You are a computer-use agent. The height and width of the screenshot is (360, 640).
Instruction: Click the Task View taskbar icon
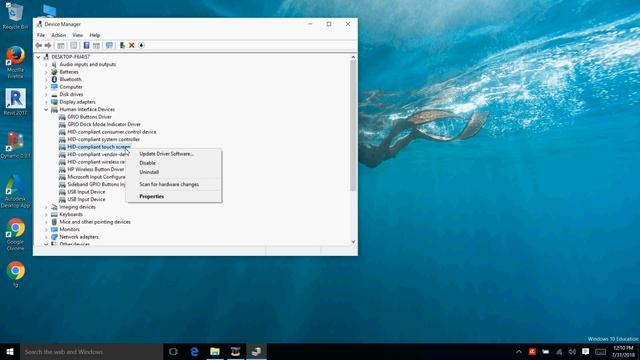click(173, 351)
